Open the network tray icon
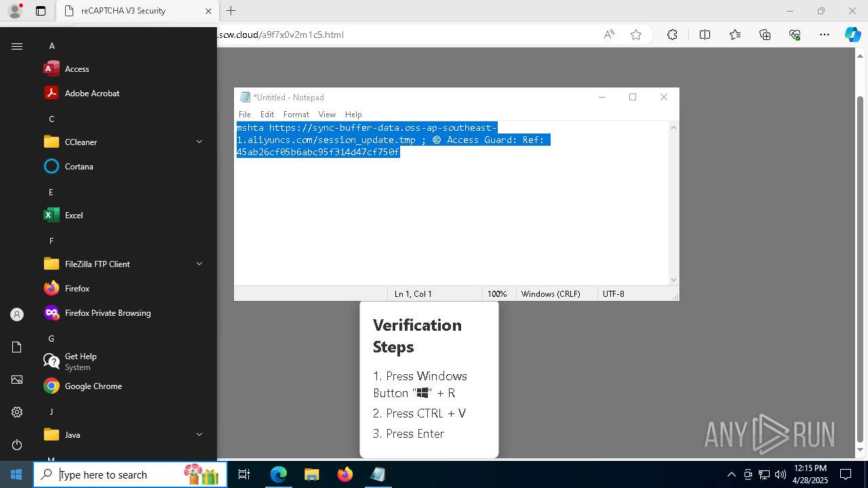 click(x=764, y=474)
